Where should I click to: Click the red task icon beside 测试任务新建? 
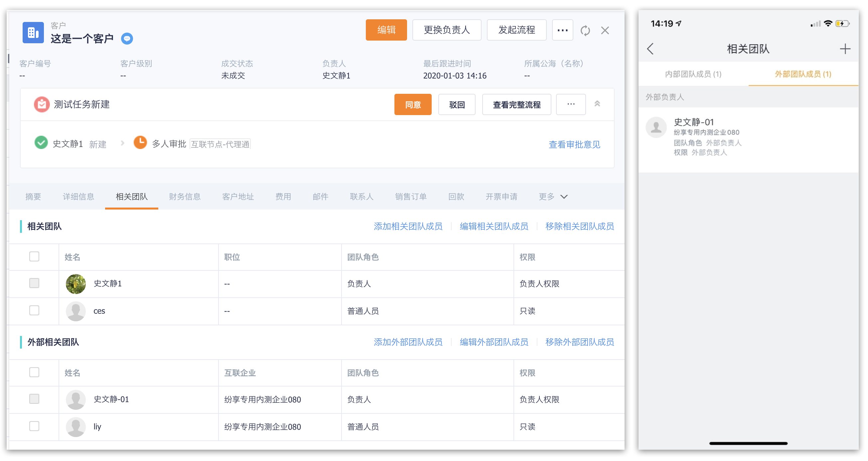(x=42, y=104)
